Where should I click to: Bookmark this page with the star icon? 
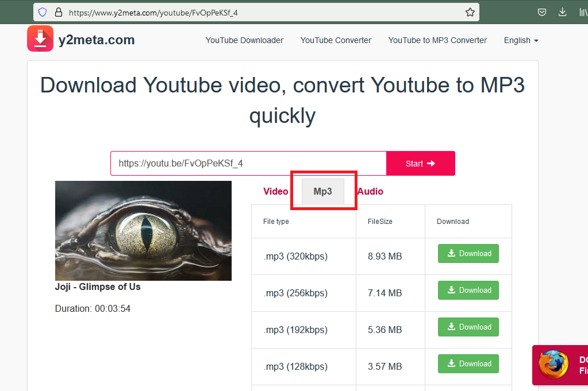(470, 13)
